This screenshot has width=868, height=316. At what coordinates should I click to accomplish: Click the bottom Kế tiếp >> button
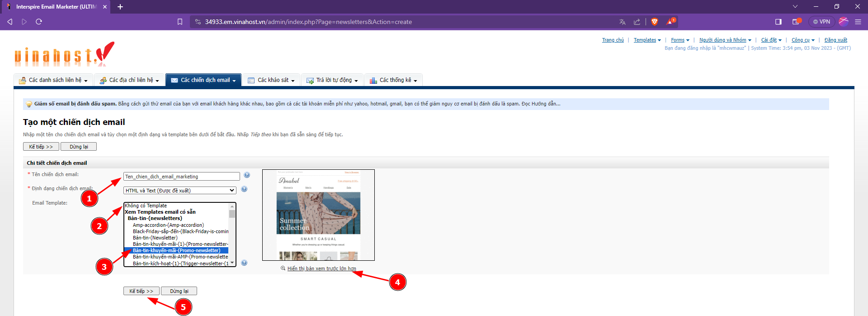[141, 291]
